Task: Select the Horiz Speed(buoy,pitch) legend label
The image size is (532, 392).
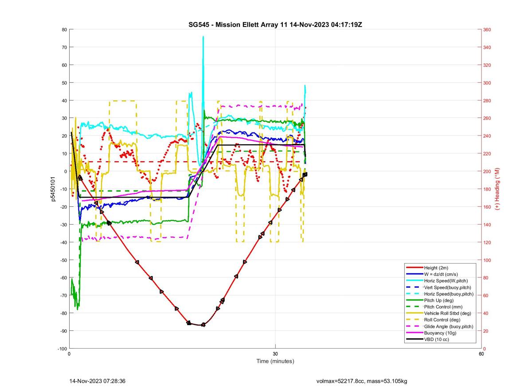Action: pos(449,294)
